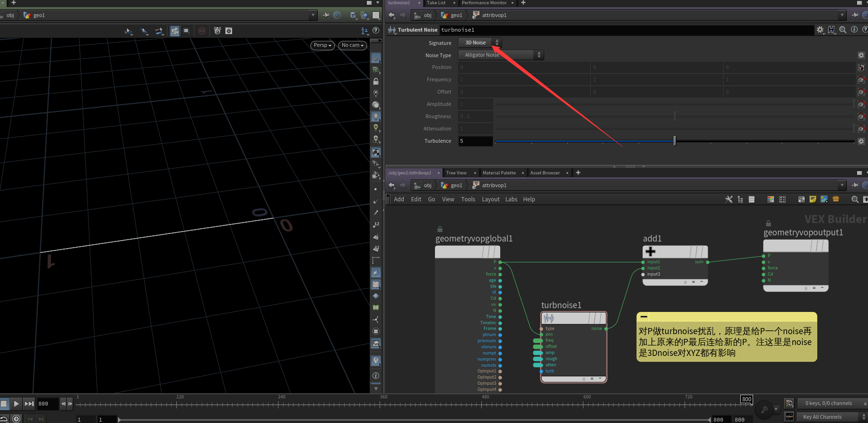This screenshot has height=423, width=868.
Task: Switch to the Take List tab
Action: coord(436,3)
